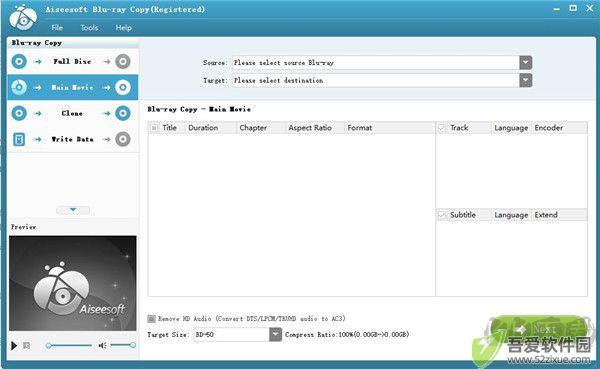600x369 pixels.
Task: Mute the preview speaker icon
Action: pyautogui.click(x=103, y=345)
